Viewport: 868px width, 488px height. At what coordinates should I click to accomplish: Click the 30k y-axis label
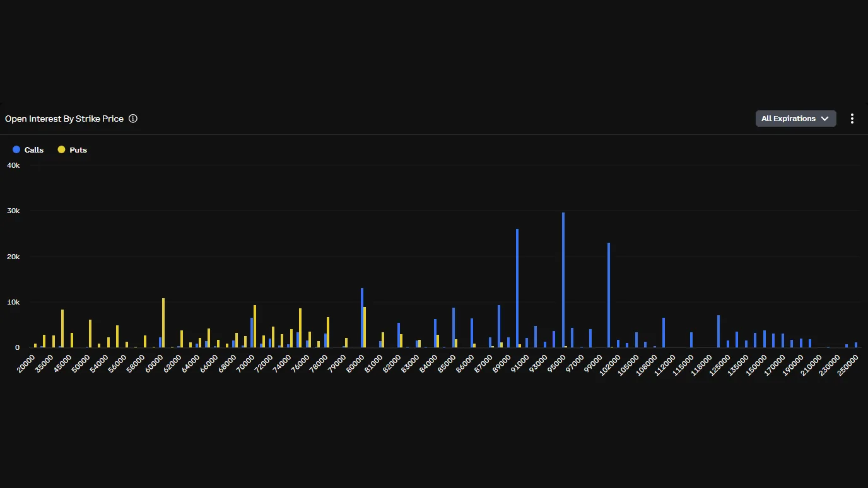13,211
